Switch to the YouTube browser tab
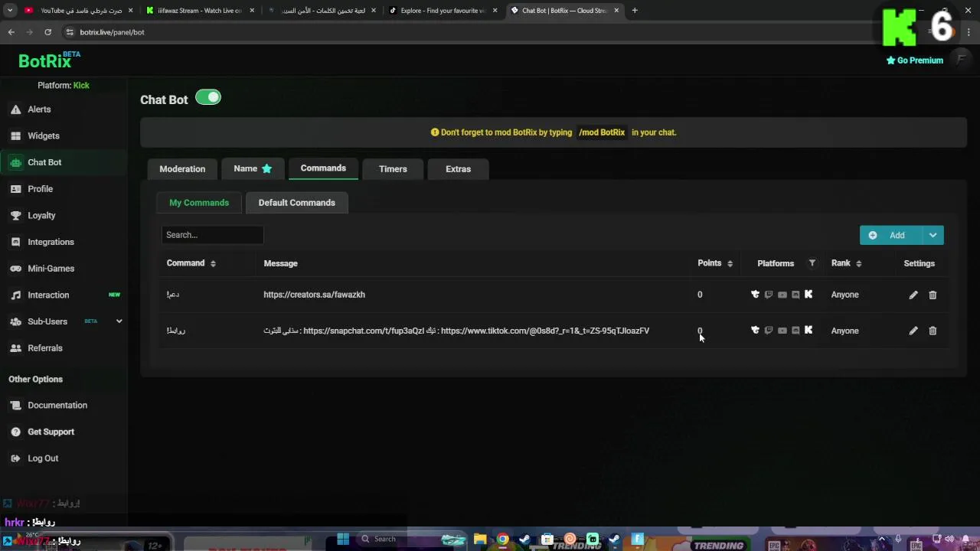This screenshot has height=551, width=980. 78,11
